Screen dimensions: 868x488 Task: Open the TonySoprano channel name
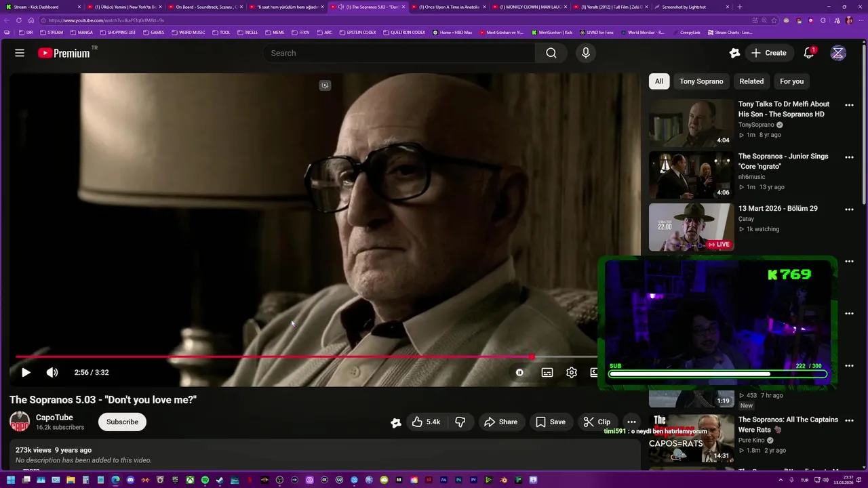(756, 125)
